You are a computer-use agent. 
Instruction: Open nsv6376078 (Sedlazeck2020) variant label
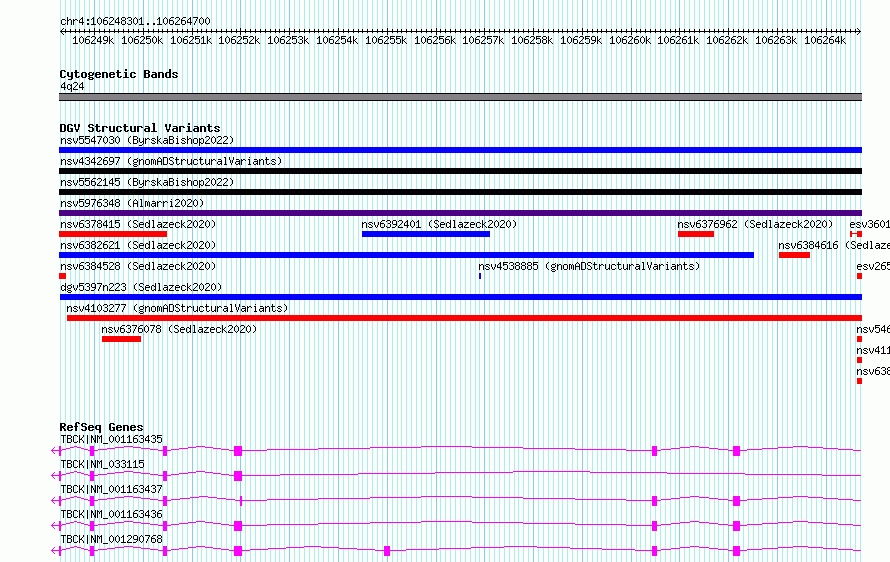[x=179, y=329]
